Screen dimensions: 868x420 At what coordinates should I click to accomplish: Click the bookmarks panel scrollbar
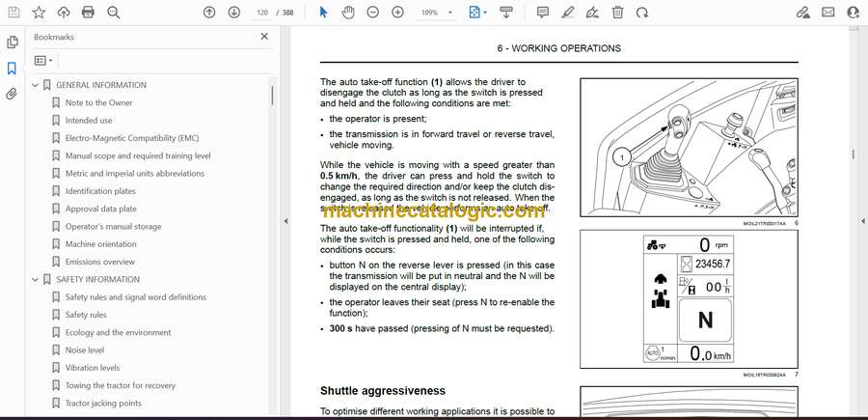(272, 96)
